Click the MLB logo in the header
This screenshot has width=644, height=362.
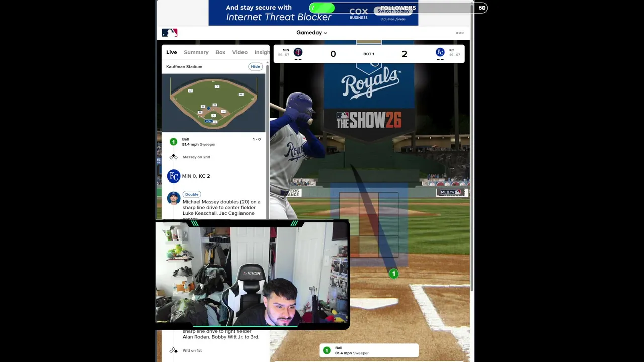[169, 33]
